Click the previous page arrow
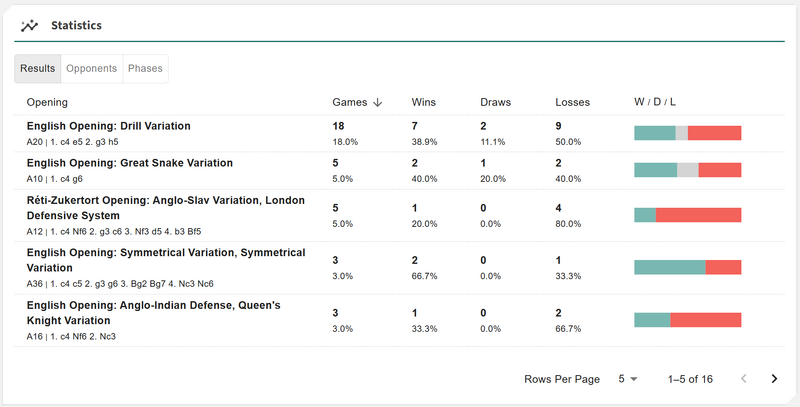Screen dimensions: 800x407 743,379
